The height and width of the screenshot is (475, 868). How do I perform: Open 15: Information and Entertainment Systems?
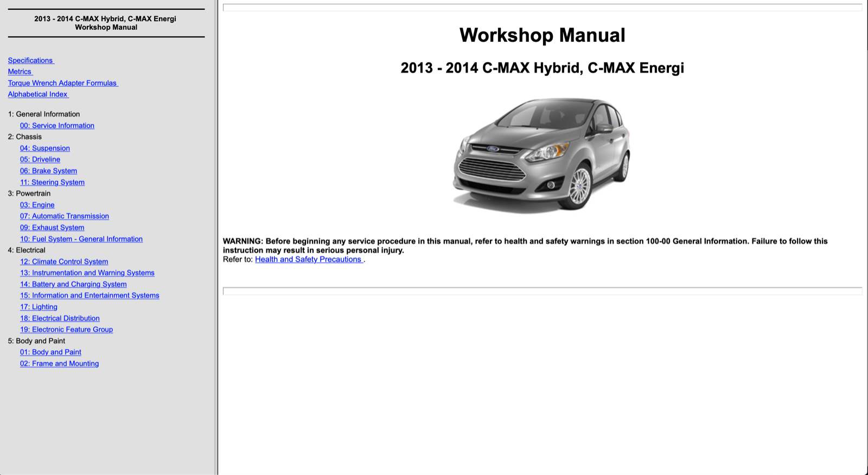coord(90,296)
